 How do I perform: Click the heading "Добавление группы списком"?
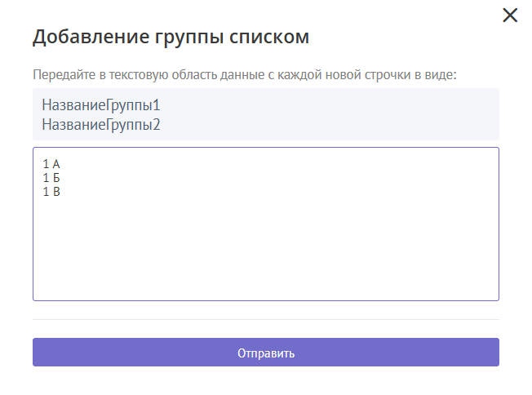pyautogui.click(x=171, y=37)
